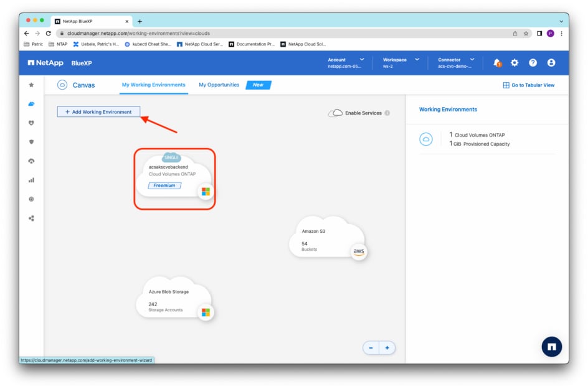The width and height of the screenshot is (588, 389).
Task: Switch to My Opportunities tab
Action: pyautogui.click(x=219, y=85)
